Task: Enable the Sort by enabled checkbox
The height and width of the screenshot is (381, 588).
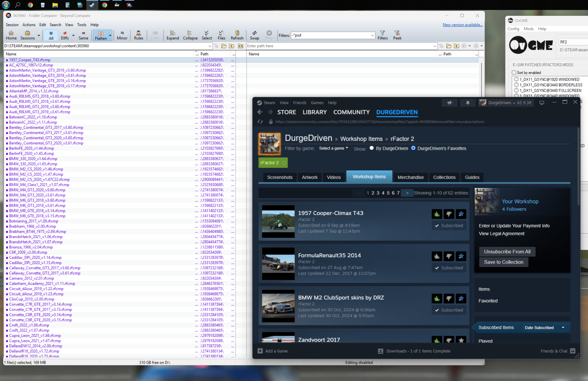Action: 514,73
